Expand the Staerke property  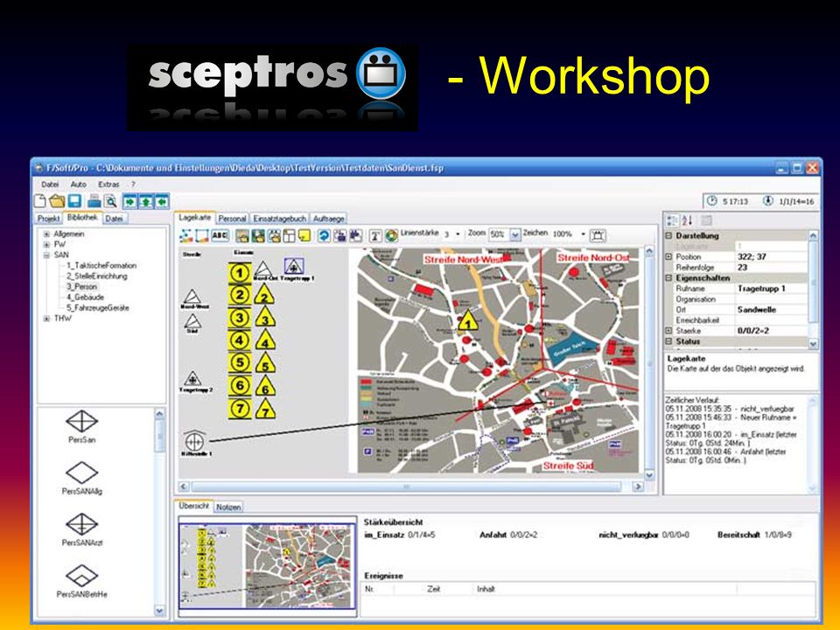(668, 331)
